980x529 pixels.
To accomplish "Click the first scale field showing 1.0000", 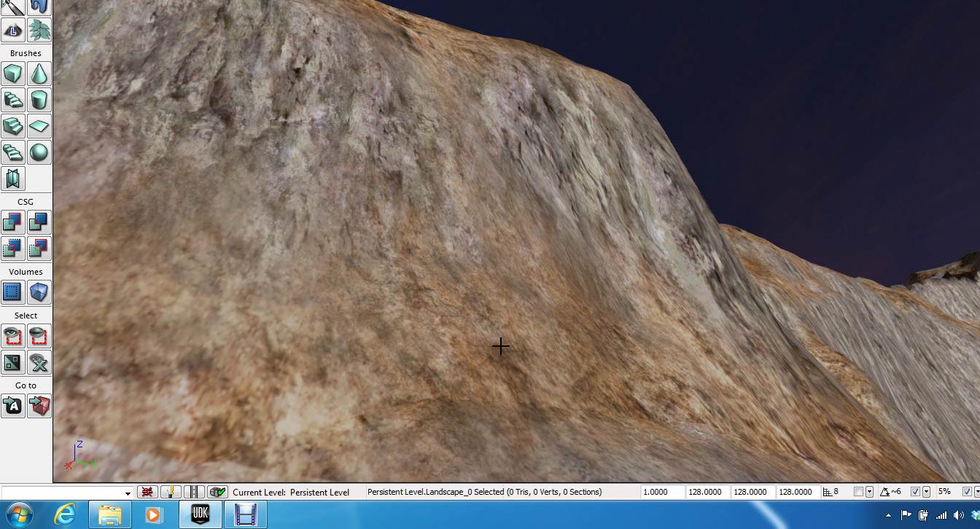I will tap(662, 492).
